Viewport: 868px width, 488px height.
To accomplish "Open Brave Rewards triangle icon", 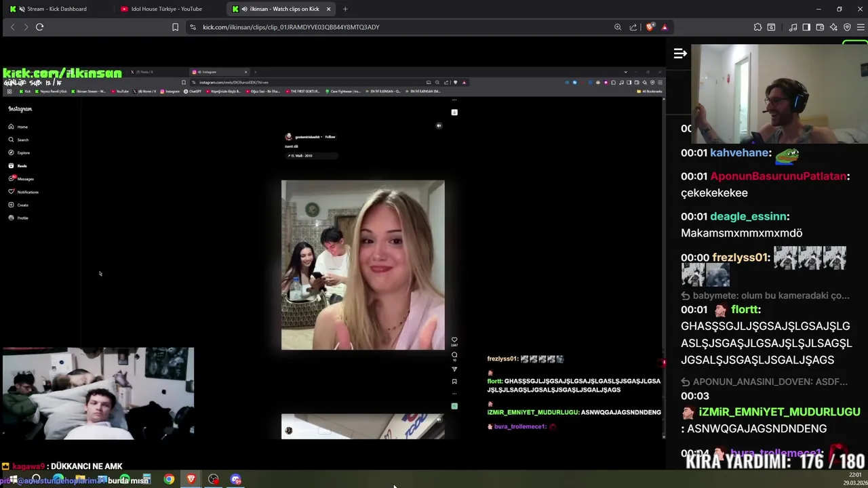I will tap(665, 27).
